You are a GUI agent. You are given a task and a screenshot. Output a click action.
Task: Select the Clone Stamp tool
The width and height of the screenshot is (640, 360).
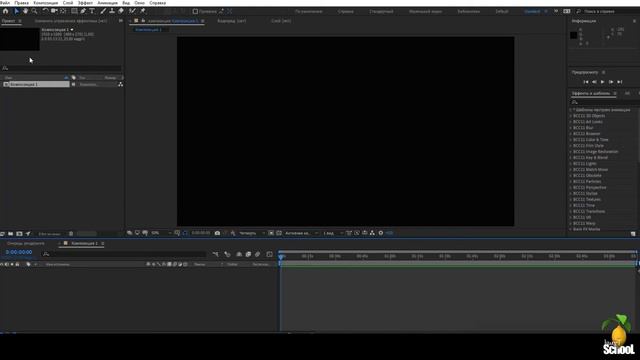(x=112, y=11)
